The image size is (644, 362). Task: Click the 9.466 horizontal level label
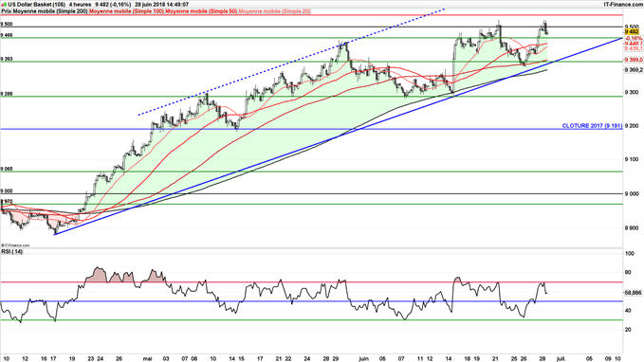(7, 35)
